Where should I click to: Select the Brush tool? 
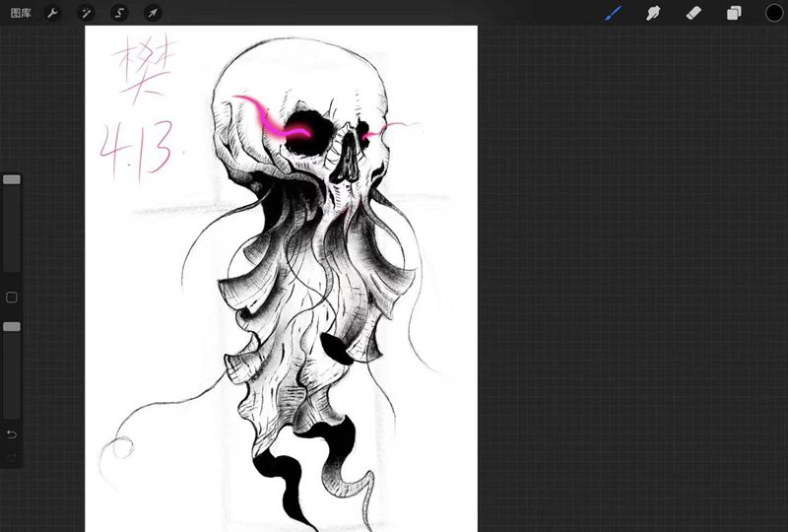click(613, 13)
